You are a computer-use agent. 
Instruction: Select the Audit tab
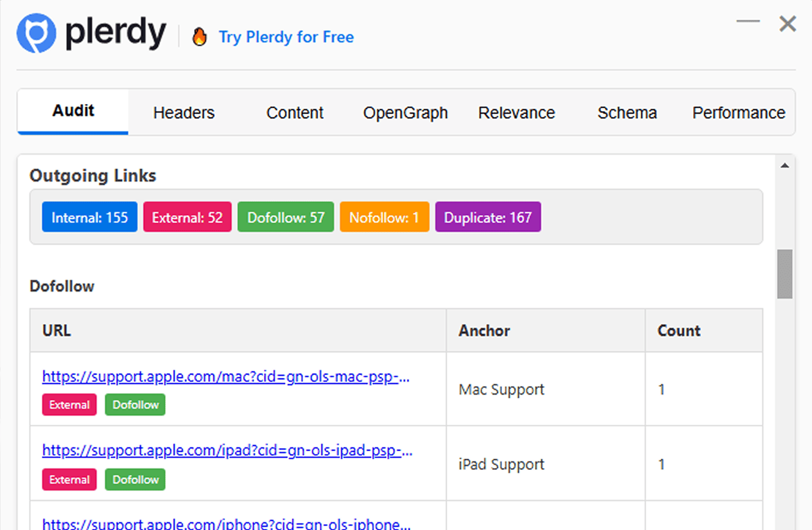point(72,110)
